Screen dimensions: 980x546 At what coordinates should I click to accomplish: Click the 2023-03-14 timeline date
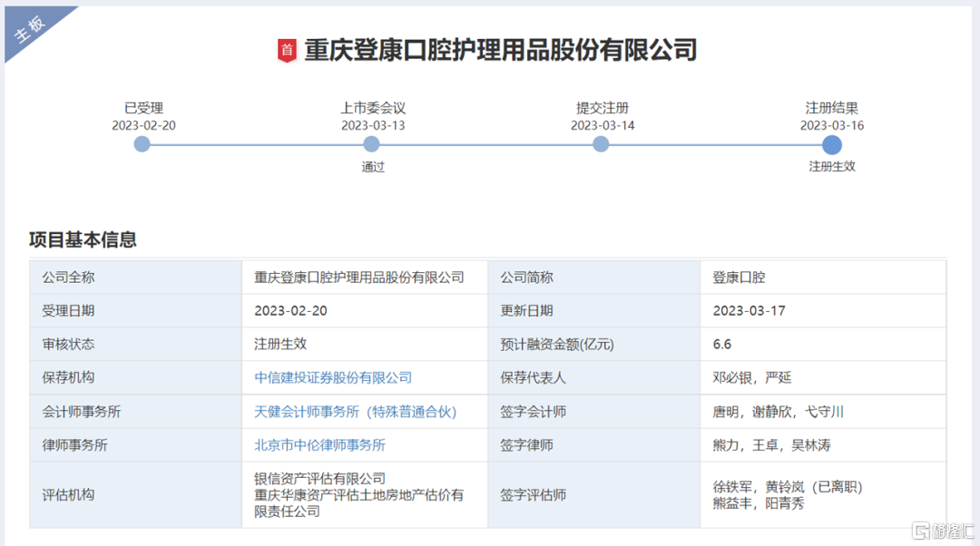pos(603,125)
